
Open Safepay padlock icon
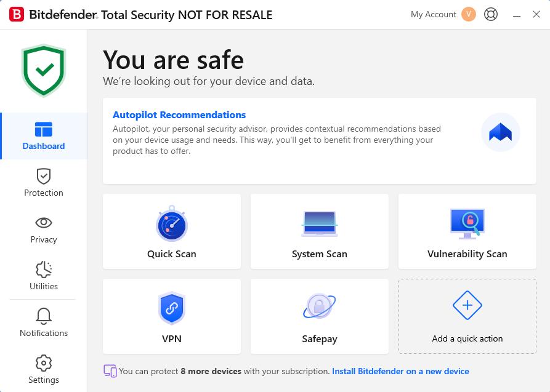(319, 306)
